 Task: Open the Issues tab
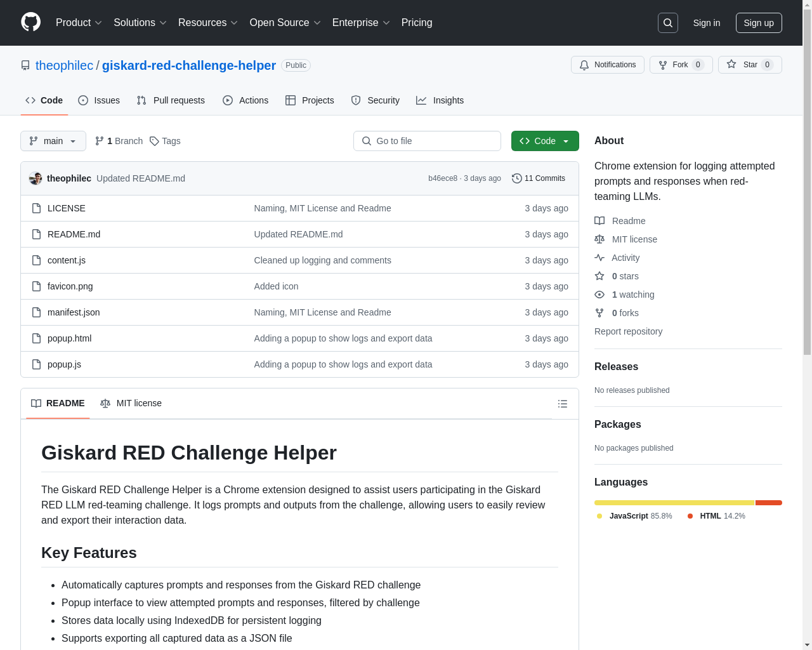99,100
